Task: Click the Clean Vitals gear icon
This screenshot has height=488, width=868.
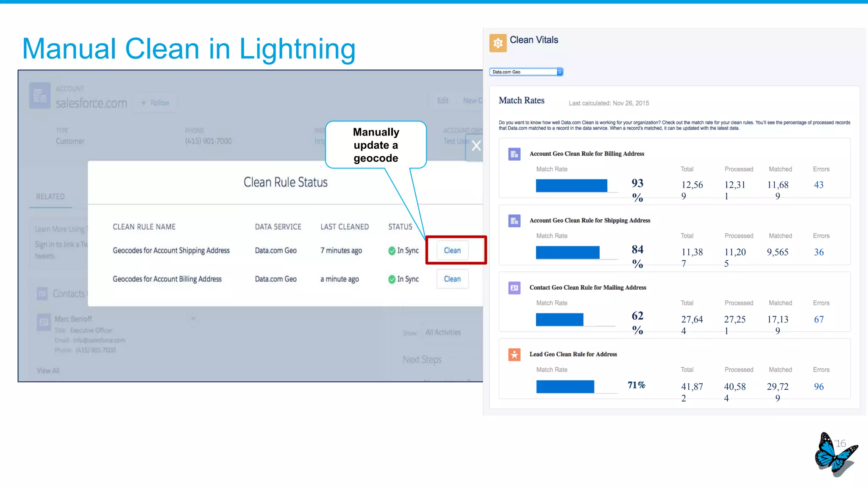Action: 498,43
